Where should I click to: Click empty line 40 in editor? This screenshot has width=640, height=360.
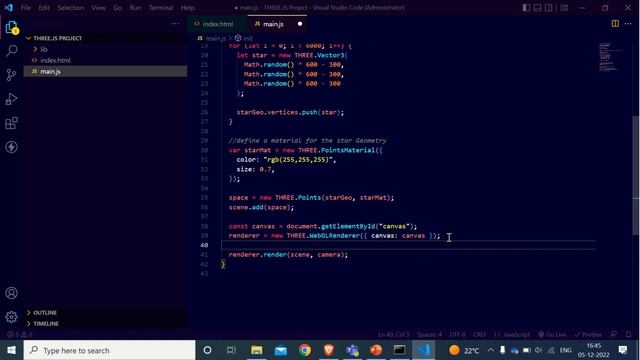(x=408, y=245)
